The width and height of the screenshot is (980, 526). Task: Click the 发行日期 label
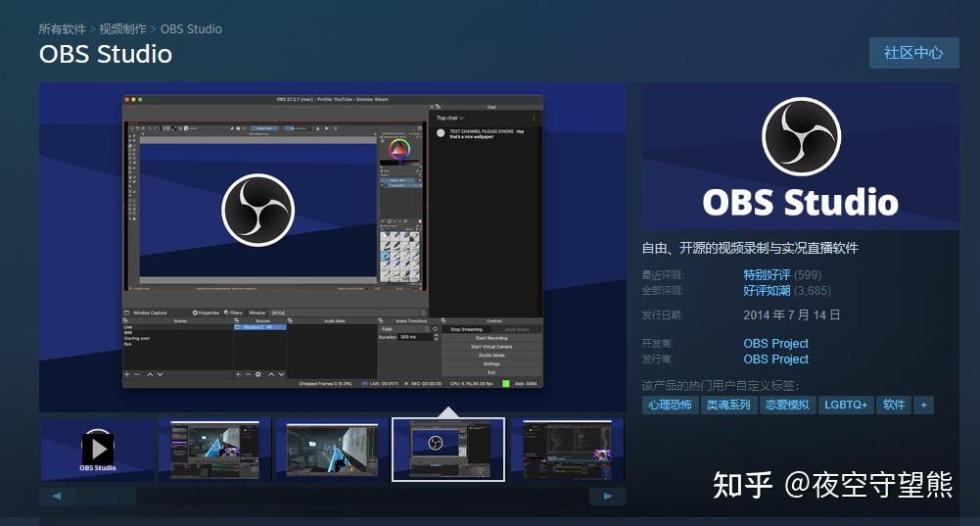pos(663,314)
